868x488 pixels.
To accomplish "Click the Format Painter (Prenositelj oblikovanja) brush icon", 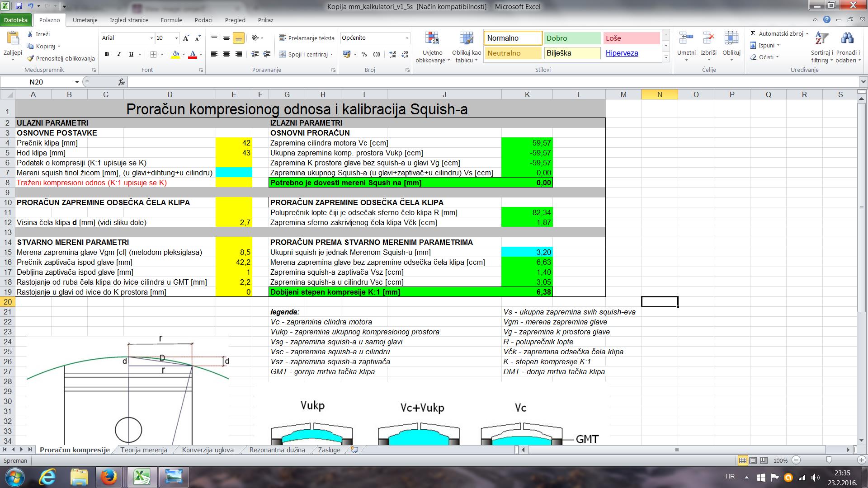I will (x=30, y=58).
